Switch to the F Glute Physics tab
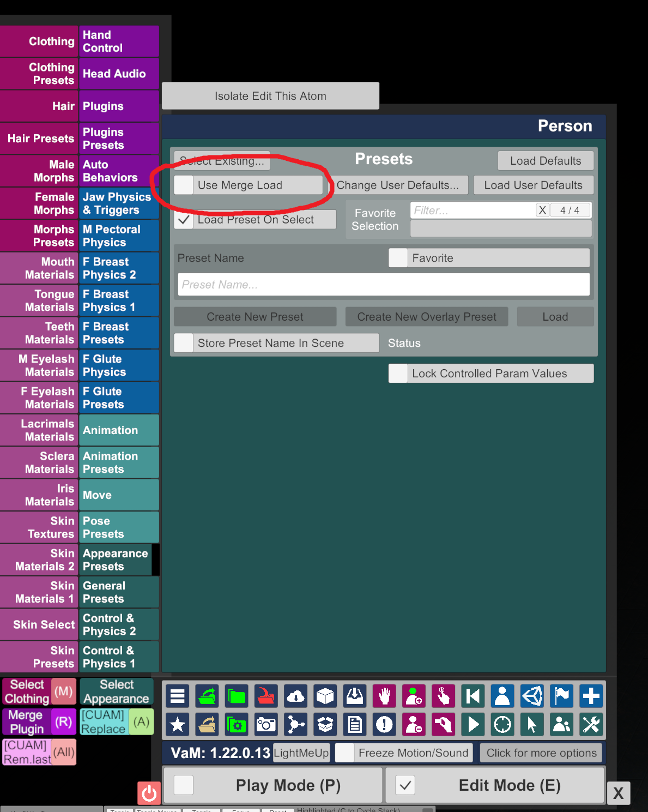 (119, 365)
